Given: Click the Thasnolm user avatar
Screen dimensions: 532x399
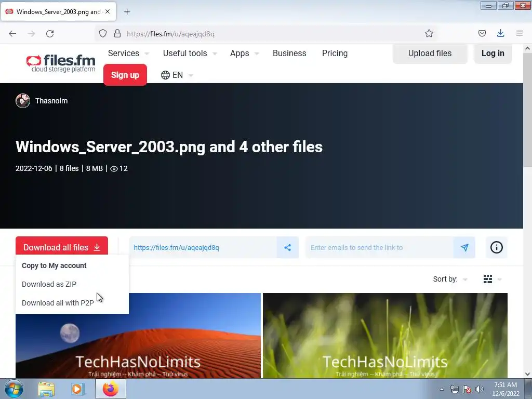Looking at the screenshot, I should pos(23,101).
